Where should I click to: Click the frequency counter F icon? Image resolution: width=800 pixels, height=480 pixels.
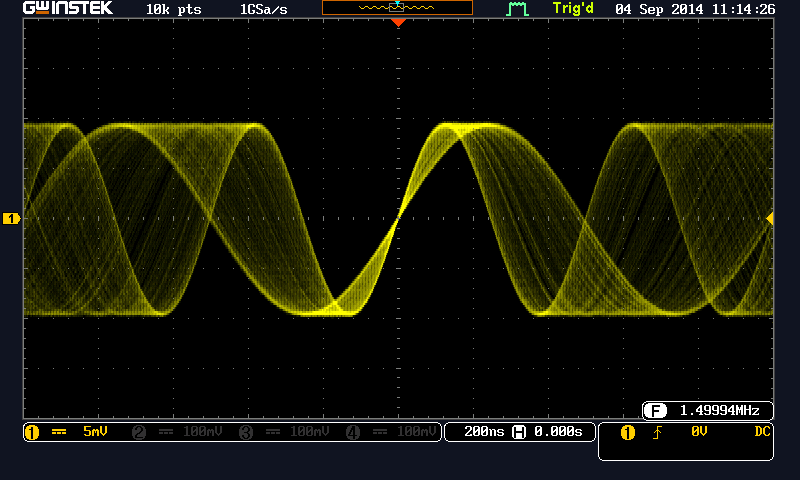point(656,411)
